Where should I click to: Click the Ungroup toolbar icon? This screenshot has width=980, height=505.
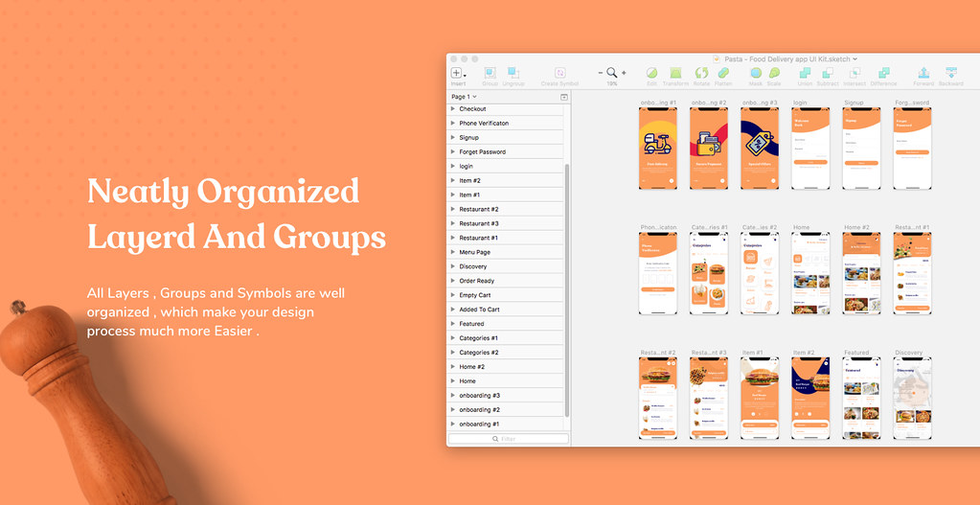click(x=513, y=74)
